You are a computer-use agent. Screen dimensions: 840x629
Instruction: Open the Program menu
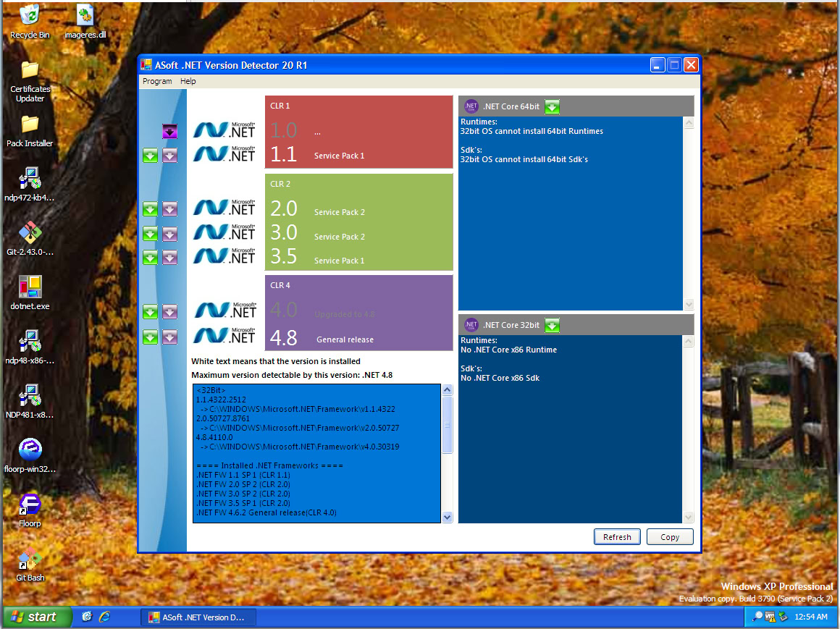[157, 81]
